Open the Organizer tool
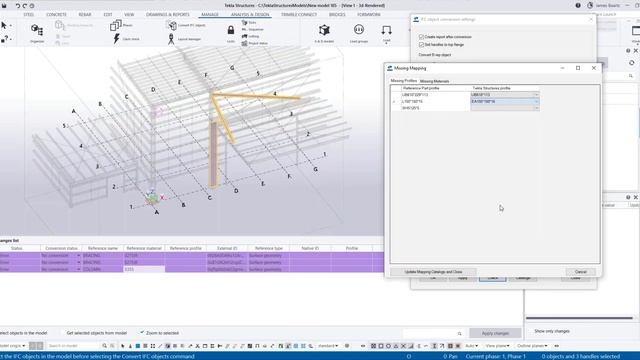This screenshot has width=640, height=360. point(37,33)
